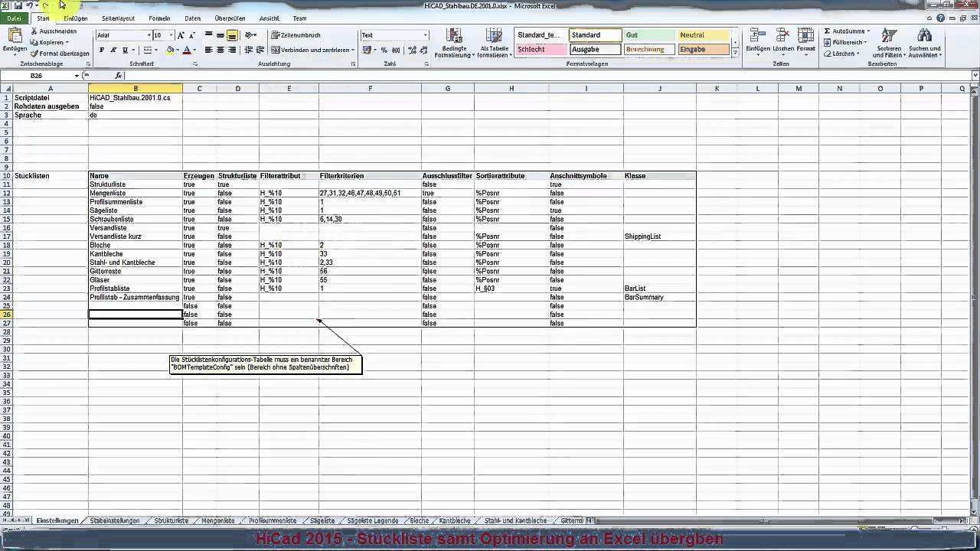Click the insert function fx icon
This screenshot has width=980, height=551.
(x=119, y=76)
